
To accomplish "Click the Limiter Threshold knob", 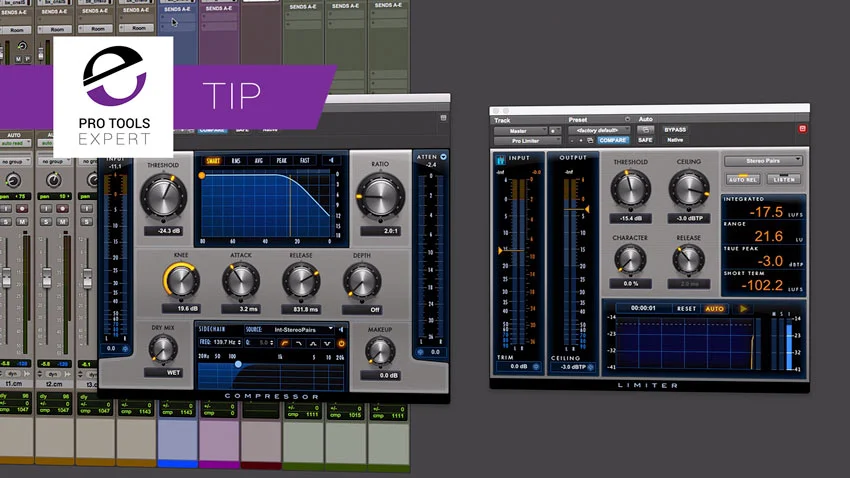I will tap(630, 189).
